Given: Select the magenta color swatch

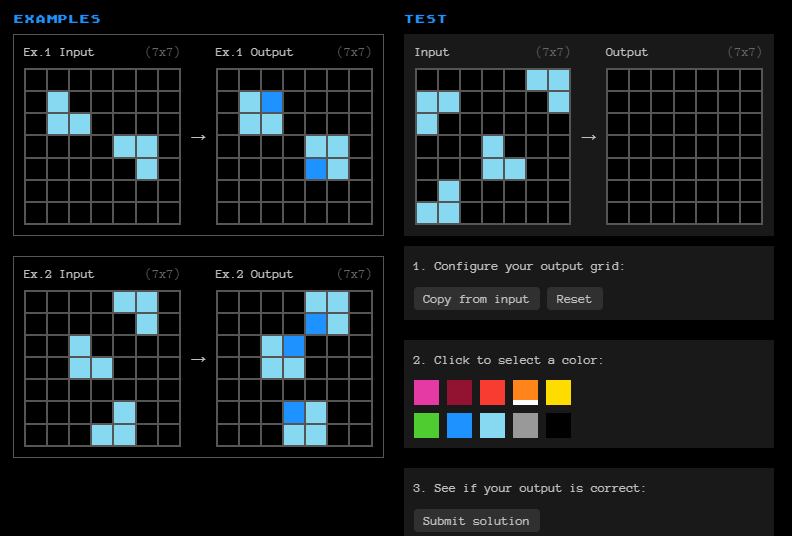Looking at the screenshot, I should [426, 393].
